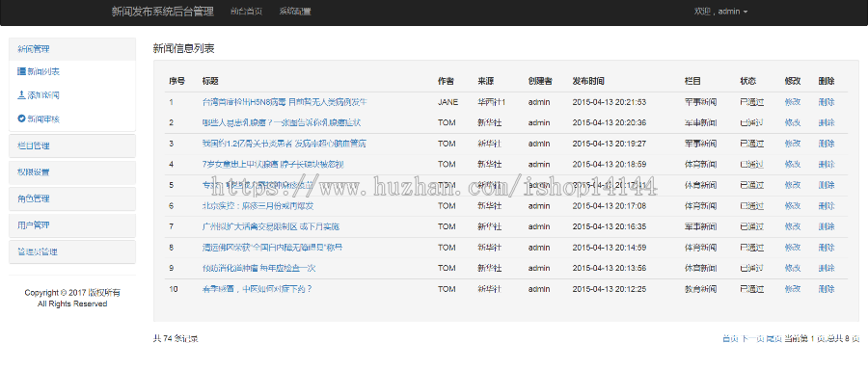Click the 新闻信息列表 page heading
The image size is (868, 369).
pyautogui.click(x=184, y=49)
